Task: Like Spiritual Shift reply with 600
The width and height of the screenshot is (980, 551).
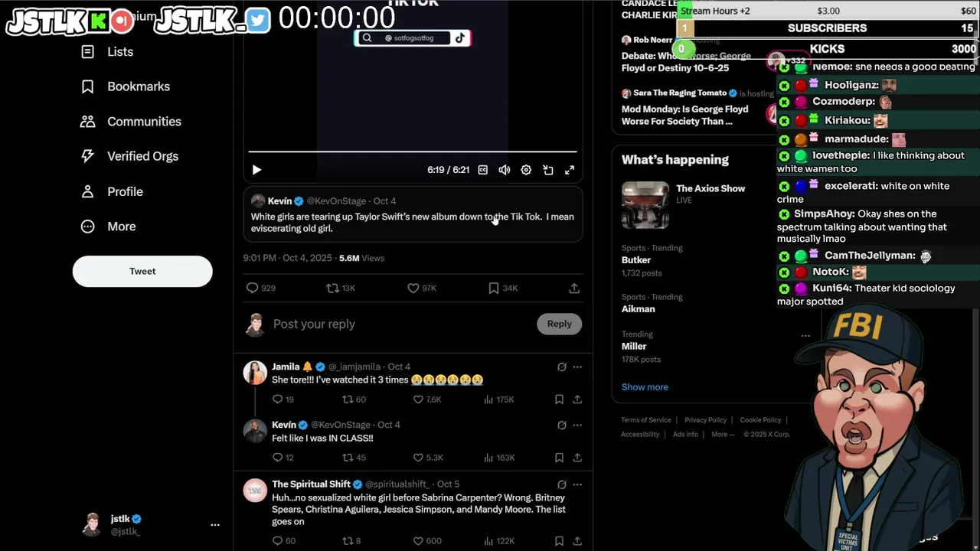Action: pos(427,541)
